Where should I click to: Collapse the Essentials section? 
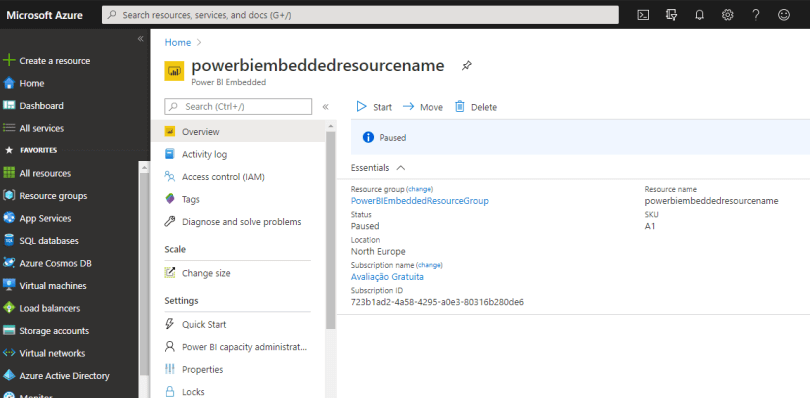tap(400, 167)
